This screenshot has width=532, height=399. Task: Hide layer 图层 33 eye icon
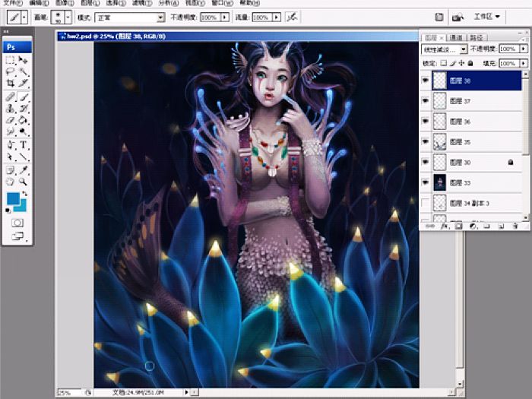coord(425,182)
